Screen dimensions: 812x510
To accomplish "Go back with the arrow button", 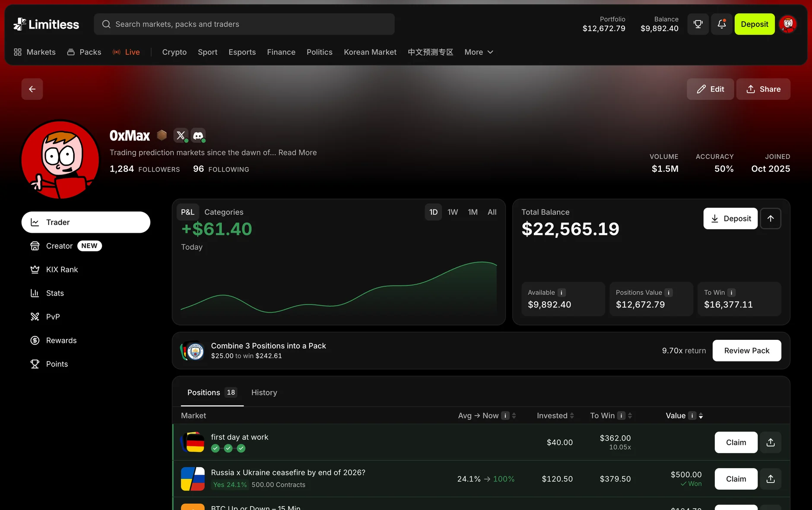I will (x=32, y=89).
